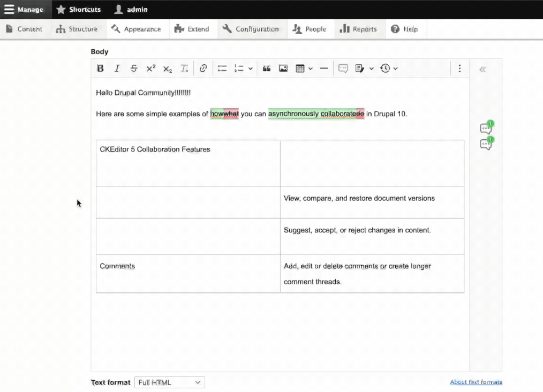Image resolution: width=543 pixels, height=392 pixels.
Task: Select the subscript formatting icon
Action: tap(167, 69)
